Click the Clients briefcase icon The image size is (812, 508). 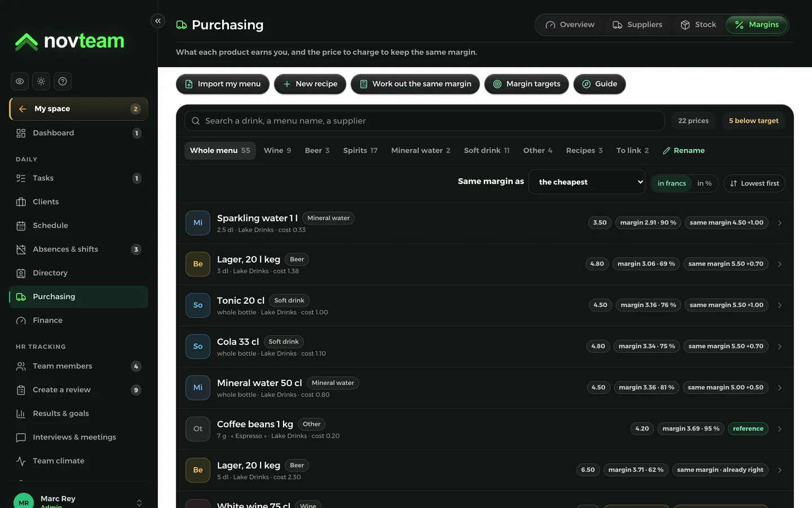coord(21,202)
